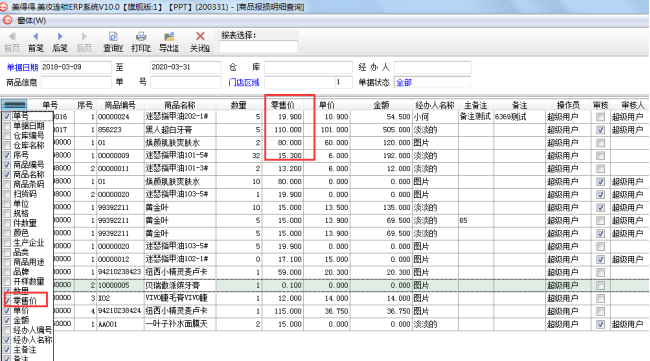Click the 门店区域 input box
Screen dimensions: 650x361
pos(299,82)
